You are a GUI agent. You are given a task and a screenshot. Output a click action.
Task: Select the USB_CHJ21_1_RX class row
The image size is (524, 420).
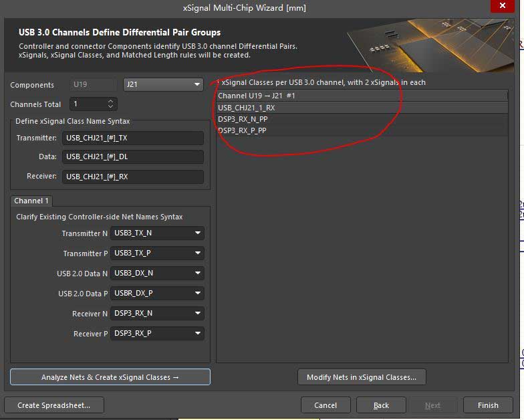(x=361, y=107)
